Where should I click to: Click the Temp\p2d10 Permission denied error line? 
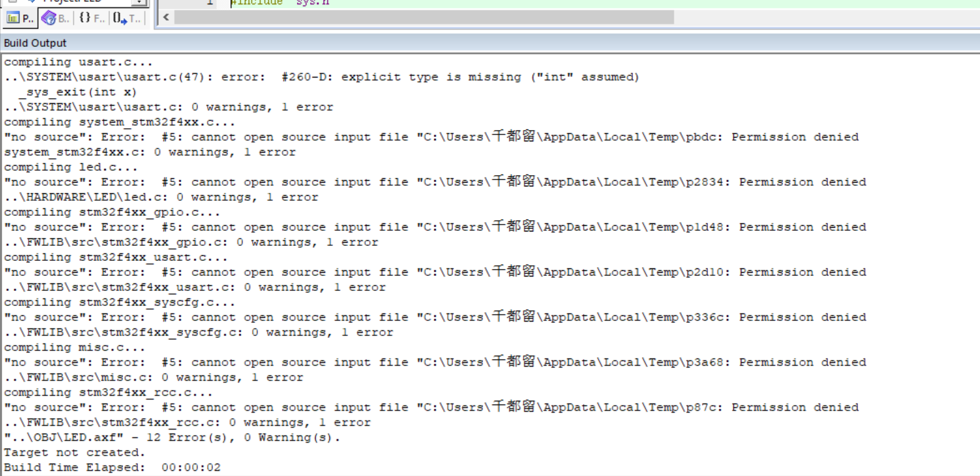tap(435, 272)
